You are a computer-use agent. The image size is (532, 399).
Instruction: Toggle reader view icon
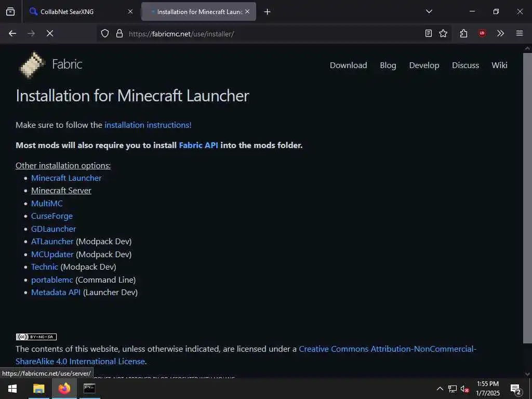[x=429, y=33]
